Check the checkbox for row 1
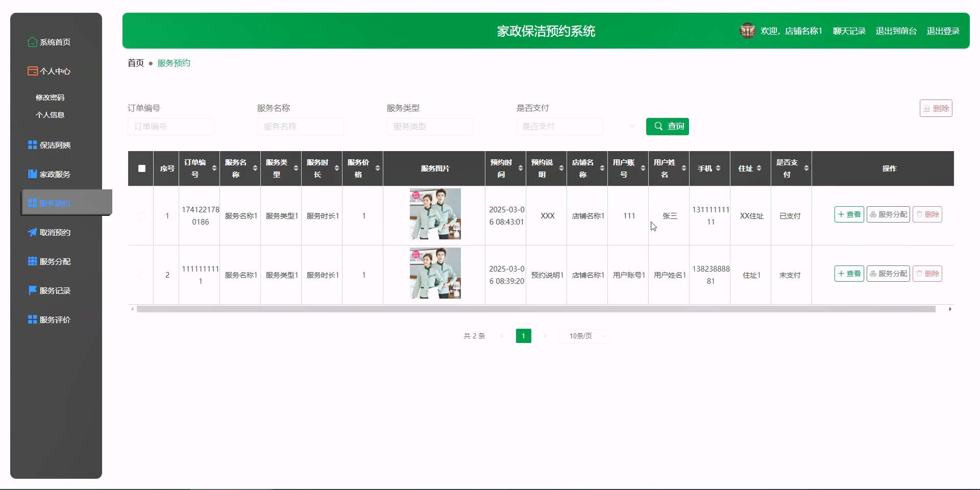The width and height of the screenshot is (980, 490). pos(142,216)
